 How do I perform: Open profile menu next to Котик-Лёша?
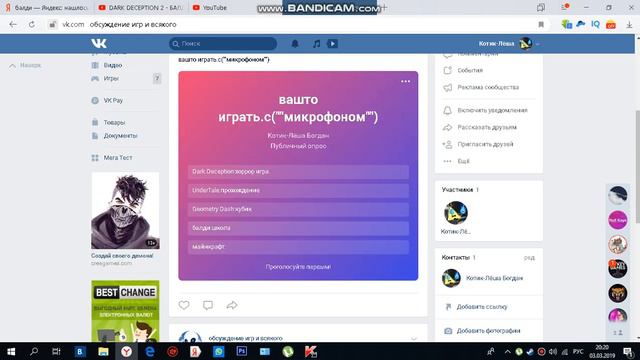[538, 44]
